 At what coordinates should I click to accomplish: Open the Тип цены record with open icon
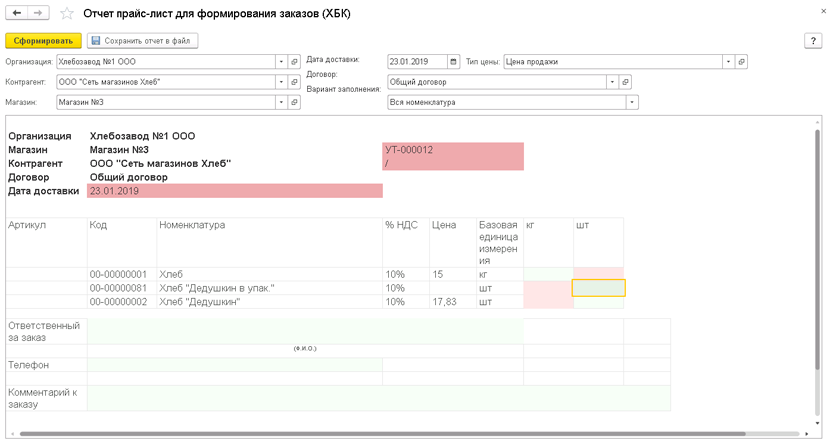tap(741, 62)
